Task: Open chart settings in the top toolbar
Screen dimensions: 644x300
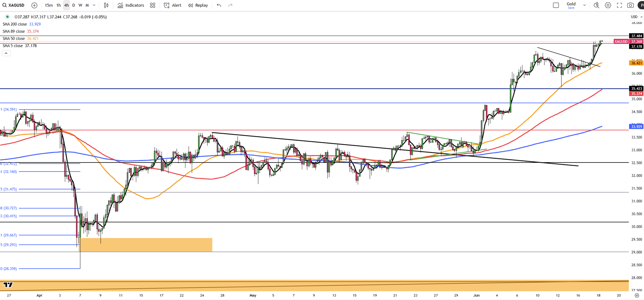Action: click(608, 5)
